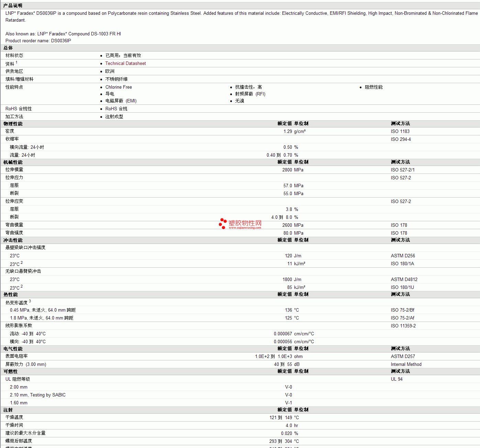Open the Technical Datasheet link

pyautogui.click(x=125, y=64)
